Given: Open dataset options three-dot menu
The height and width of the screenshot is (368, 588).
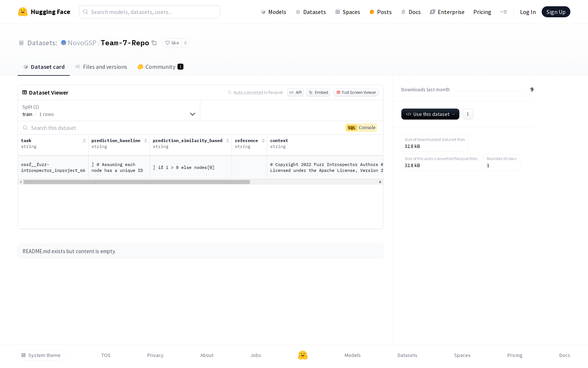Looking at the screenshot, I should point(468,114).
